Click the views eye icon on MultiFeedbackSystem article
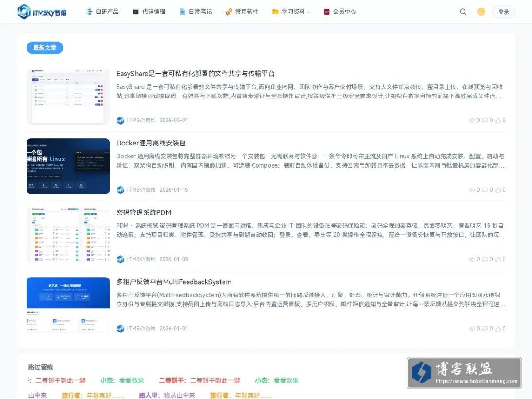532x399 pixels. [472, 329]
